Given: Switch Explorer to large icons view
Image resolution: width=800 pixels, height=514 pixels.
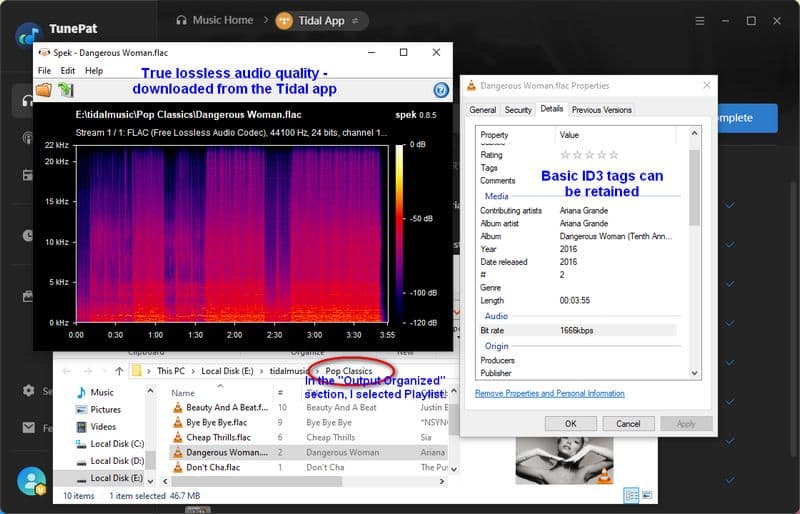Looking at the screenshot, I should click(x=647, y=495).
